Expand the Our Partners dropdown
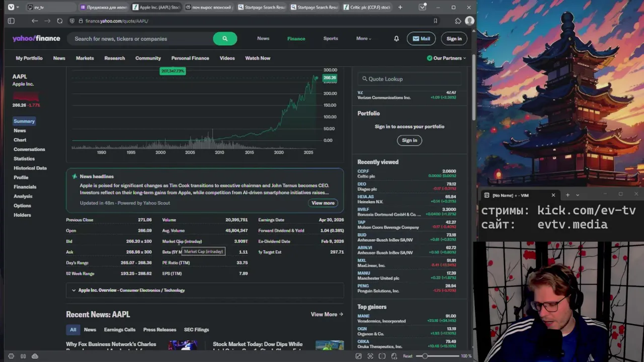Screen dimensions: 644x362 446,58
